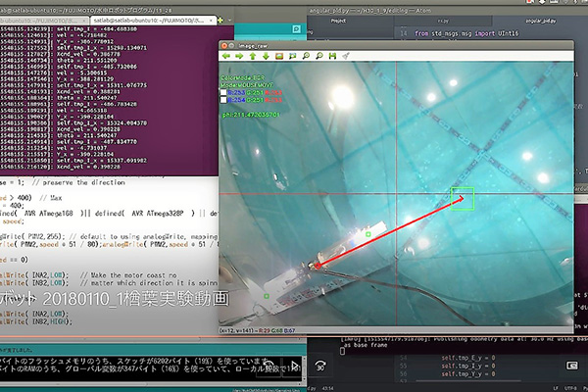Minimize the image_raw window
This screenshot has width=588, height=392.
point(231,46)
